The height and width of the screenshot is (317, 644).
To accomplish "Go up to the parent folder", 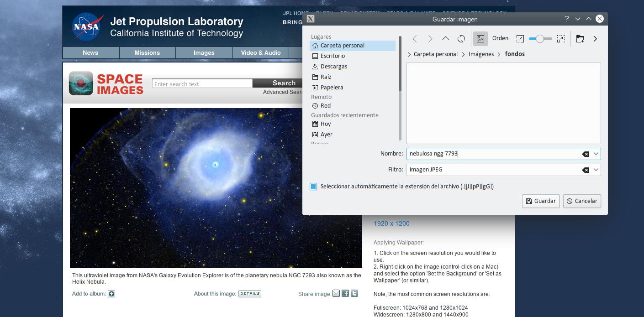I will pyautogui.click(x=446, y=39).
